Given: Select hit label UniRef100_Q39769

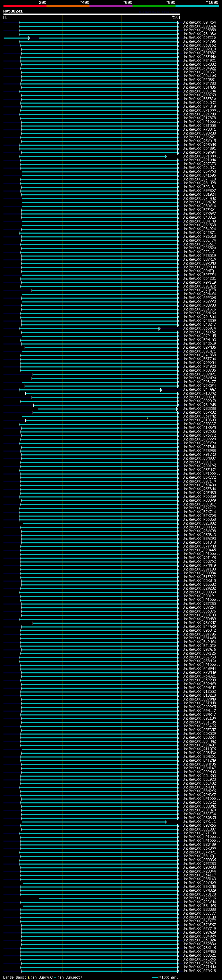Looking at the screenshot, I should tap(199, 95).
